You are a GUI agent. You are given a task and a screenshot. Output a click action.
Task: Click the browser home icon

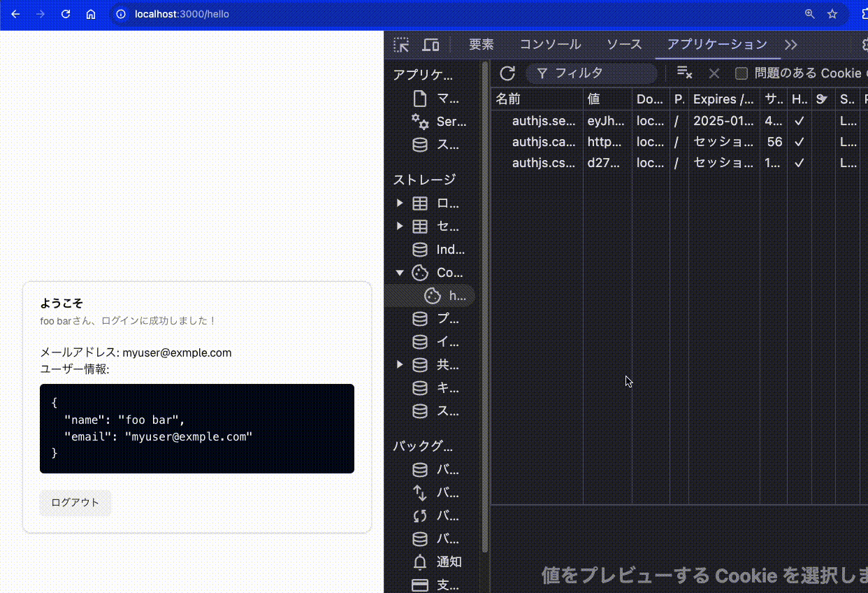(x=91, y=14)
